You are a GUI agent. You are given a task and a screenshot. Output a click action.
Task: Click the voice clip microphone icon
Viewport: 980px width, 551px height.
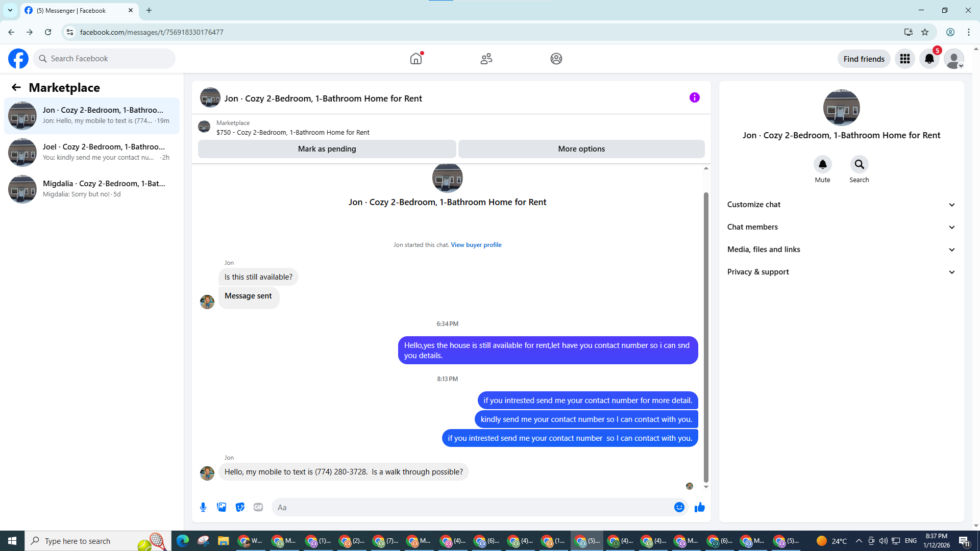pos(203,507)
